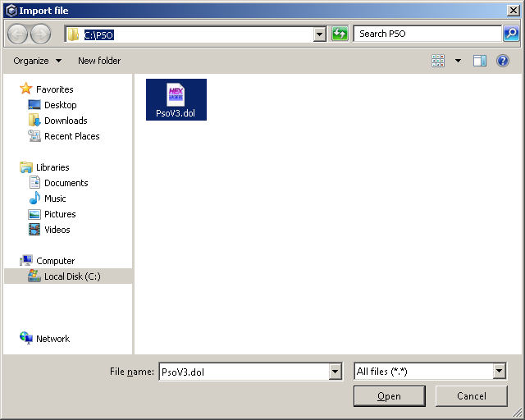
Task: Click the Back navigation arrow button
Action: point(18,34)
